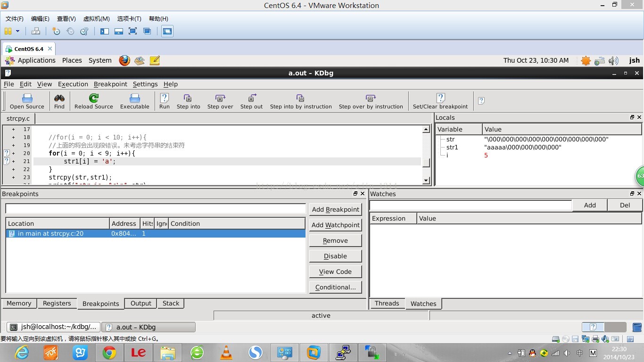Switch to the Memory tab
Image resolution: width=644 pixels, height=362 pixels.
pyautogui.click(x=19, y=304)
